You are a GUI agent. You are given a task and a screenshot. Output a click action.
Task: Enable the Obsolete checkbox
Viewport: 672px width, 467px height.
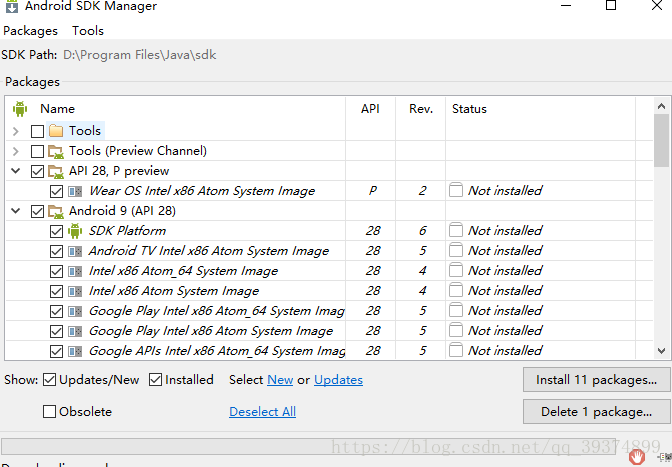click(x=49, y=412)
